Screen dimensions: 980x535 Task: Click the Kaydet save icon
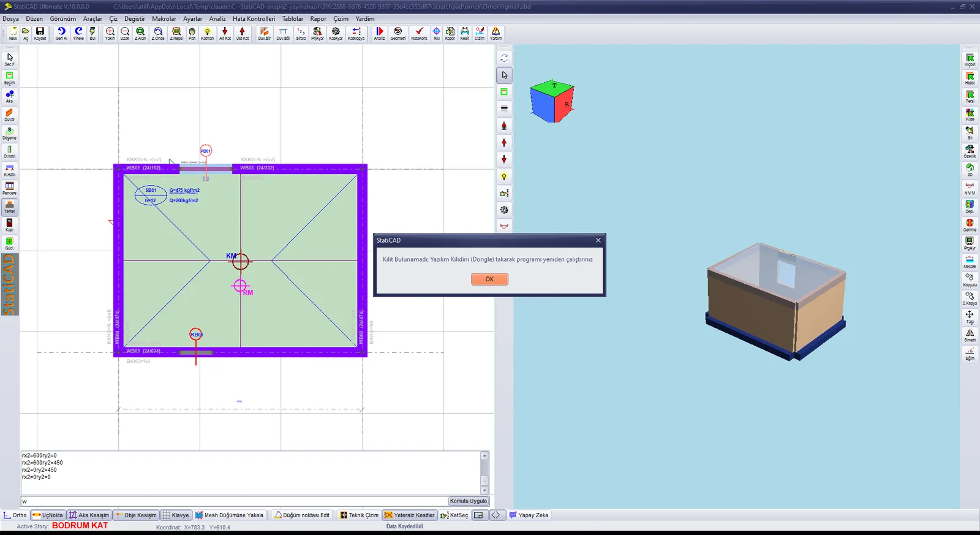40,34
